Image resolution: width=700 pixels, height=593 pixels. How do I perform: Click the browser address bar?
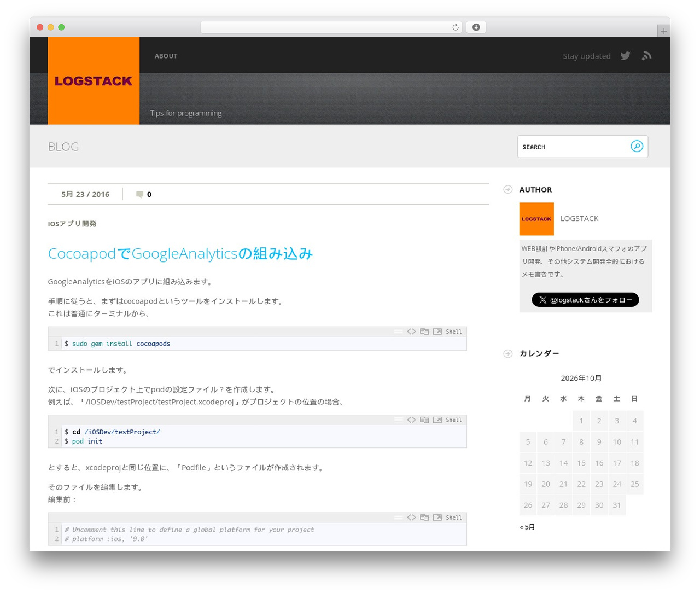point(331,27)
